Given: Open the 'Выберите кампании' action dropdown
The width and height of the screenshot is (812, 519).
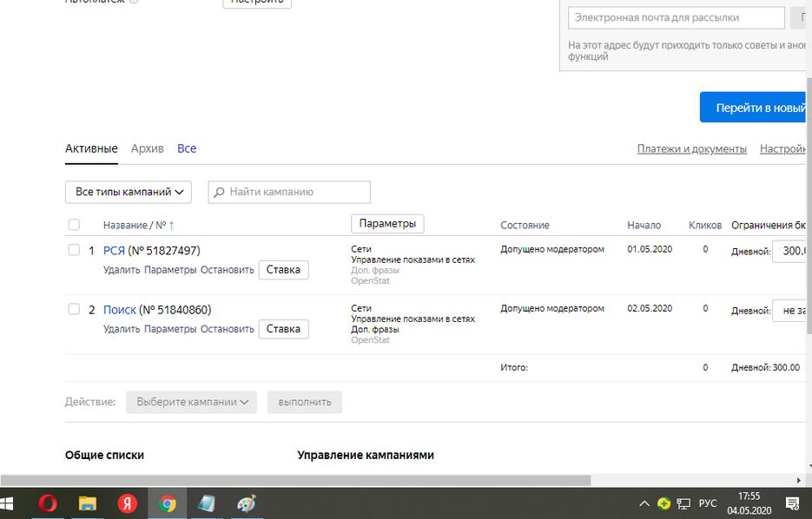Looking at the screenshot, I should point(191,403).
